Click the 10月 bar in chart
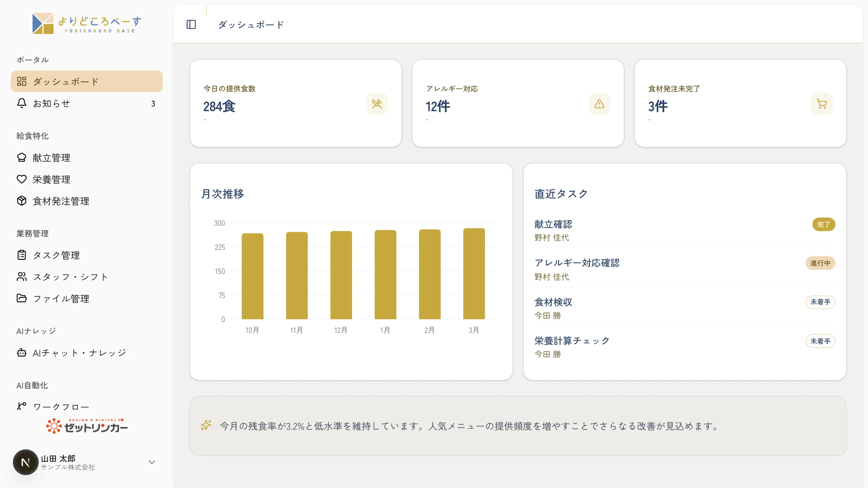868x488 pixels. 252,276
